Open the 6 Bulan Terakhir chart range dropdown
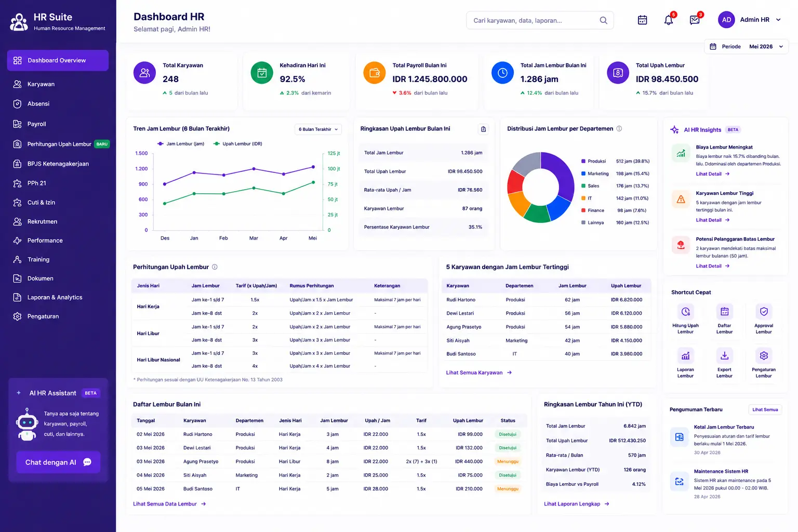798x532 pixels. 318,129
